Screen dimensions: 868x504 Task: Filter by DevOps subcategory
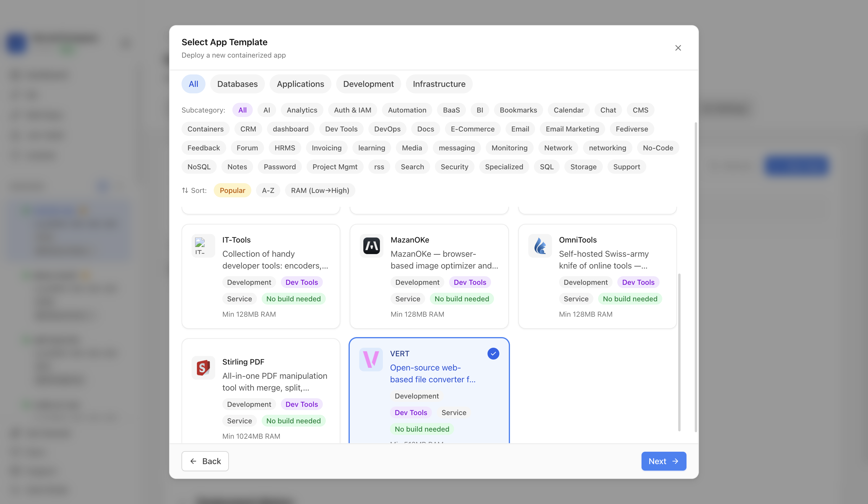point(387,129)
